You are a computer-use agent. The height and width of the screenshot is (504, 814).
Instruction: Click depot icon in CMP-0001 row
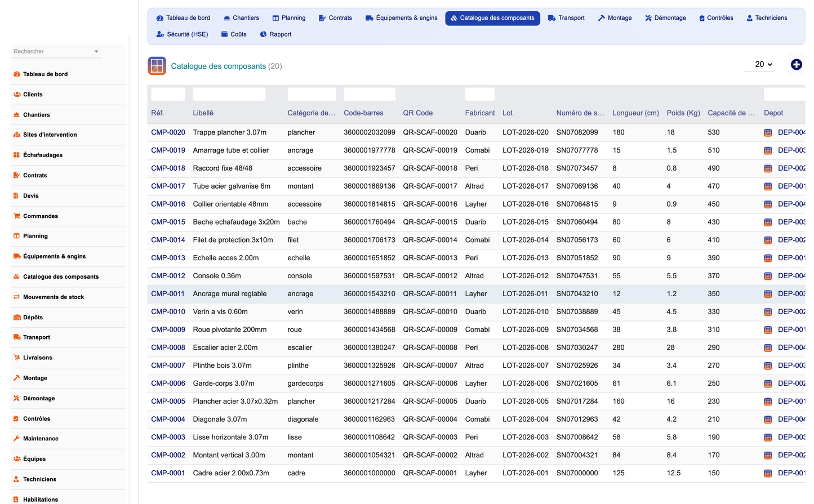[768, 474]
